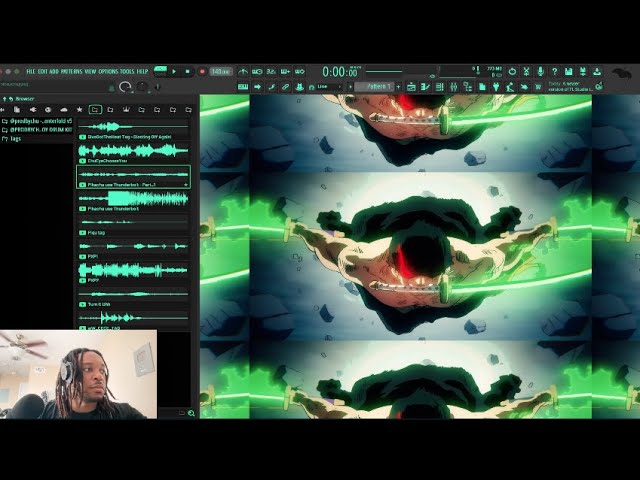Screen dimensions: 640x480
Task: Click the browser collapse up-arrow icon
Action: pyautogui.click(x=4, y=99)
